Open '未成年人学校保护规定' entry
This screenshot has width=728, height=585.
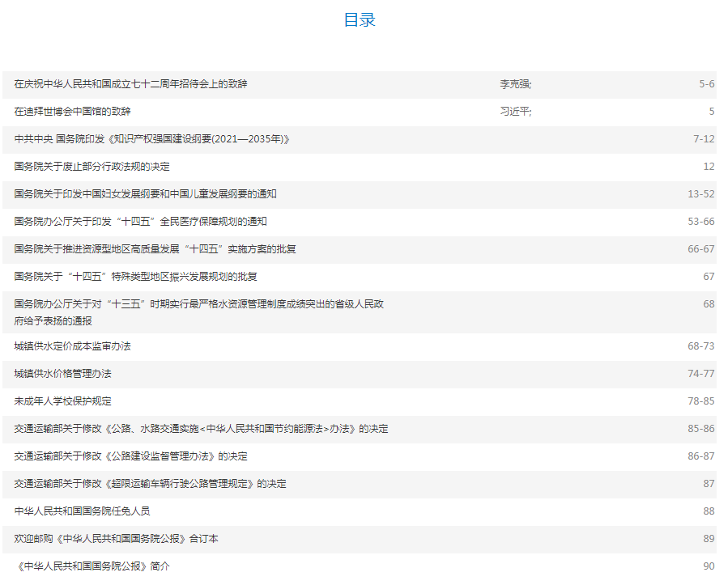[62, 401]
